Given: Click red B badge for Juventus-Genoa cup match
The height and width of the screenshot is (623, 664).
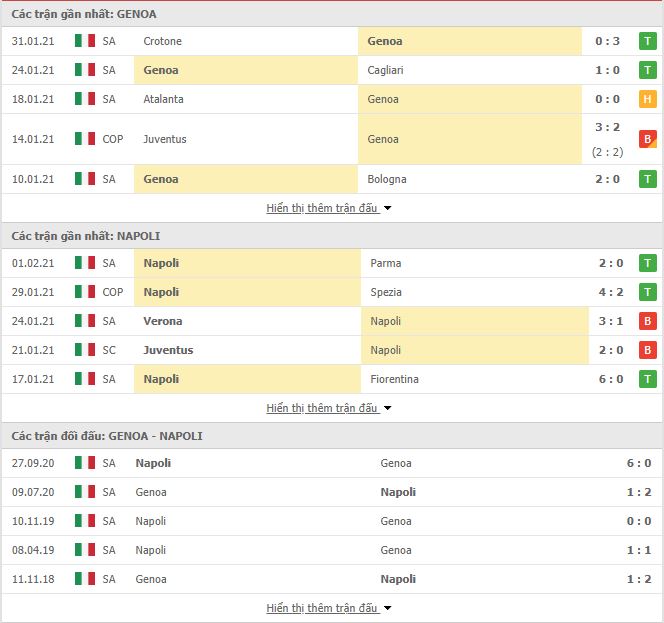Looking at the screenshot, I should click(x=647, y=139).
